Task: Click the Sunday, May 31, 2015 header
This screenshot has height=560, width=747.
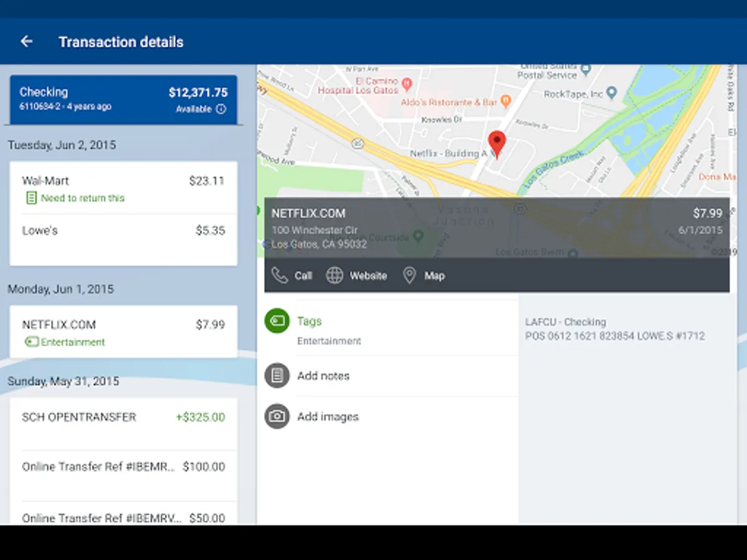Action: [63, 381]
